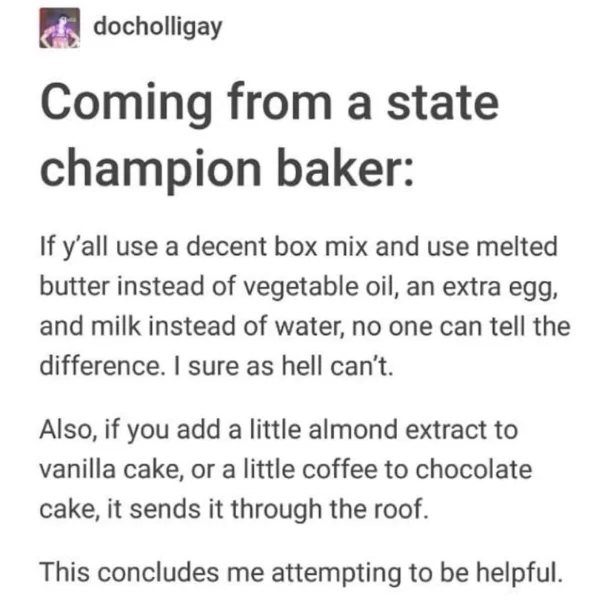Image resolution: width=600 pixels, height=600 pixels.
Task: Open the docholligay profile avatar
Action: (x=59, y=28)
